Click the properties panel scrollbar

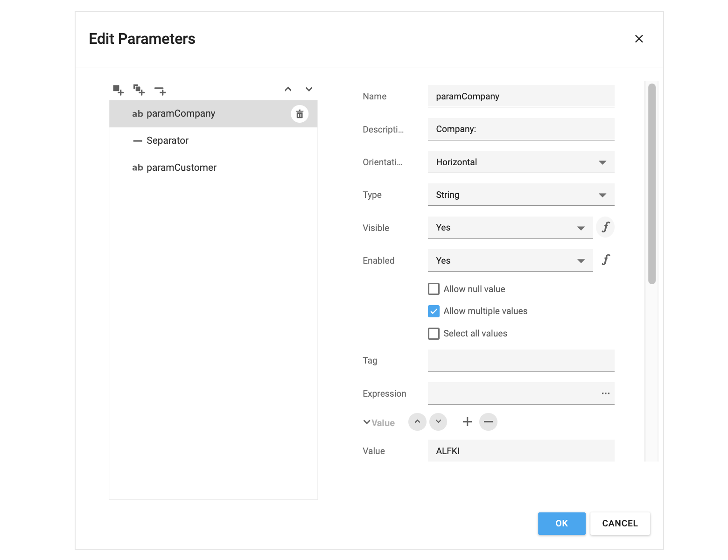point(652,184)
